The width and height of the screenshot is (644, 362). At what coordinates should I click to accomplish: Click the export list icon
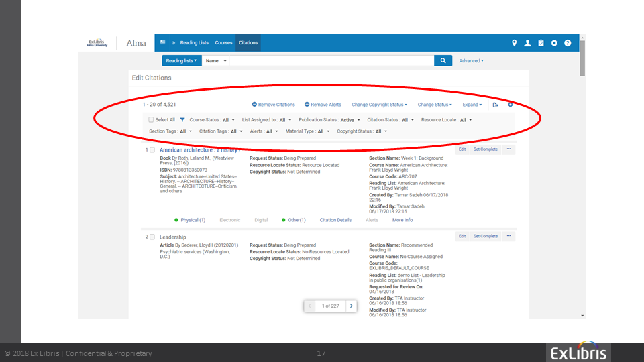[x=495, y=105]
